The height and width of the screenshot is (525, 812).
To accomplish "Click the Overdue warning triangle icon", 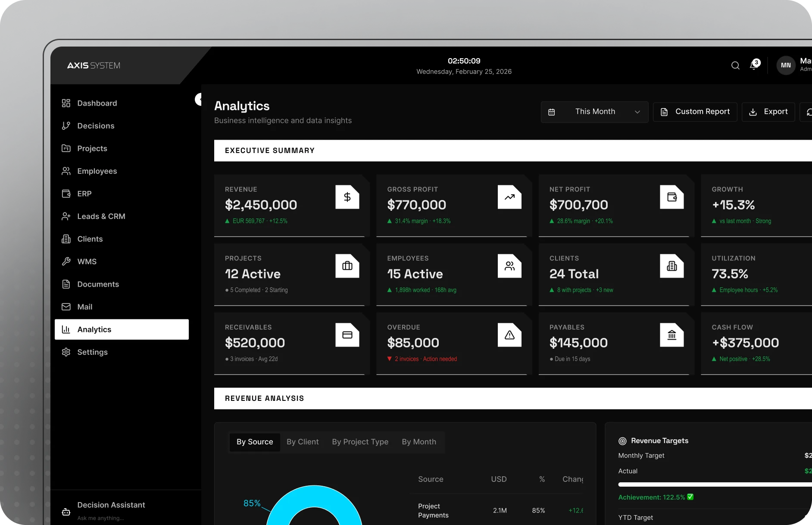I will [509, 335].
